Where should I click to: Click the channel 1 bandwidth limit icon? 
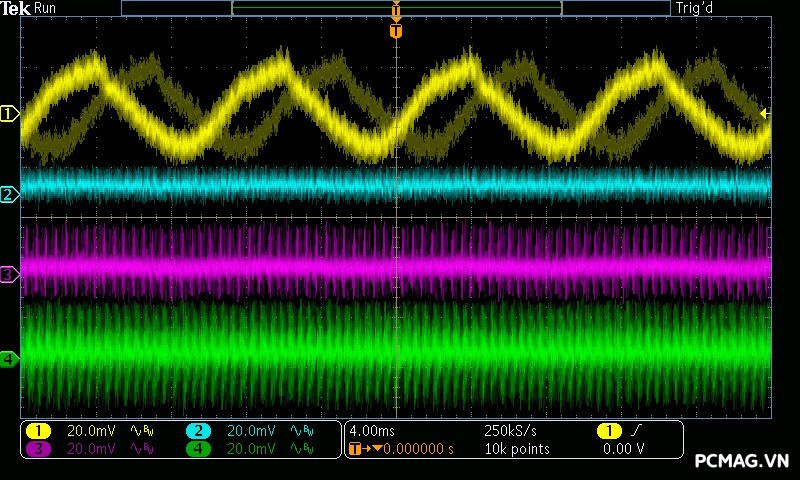[x=142, y=431]
